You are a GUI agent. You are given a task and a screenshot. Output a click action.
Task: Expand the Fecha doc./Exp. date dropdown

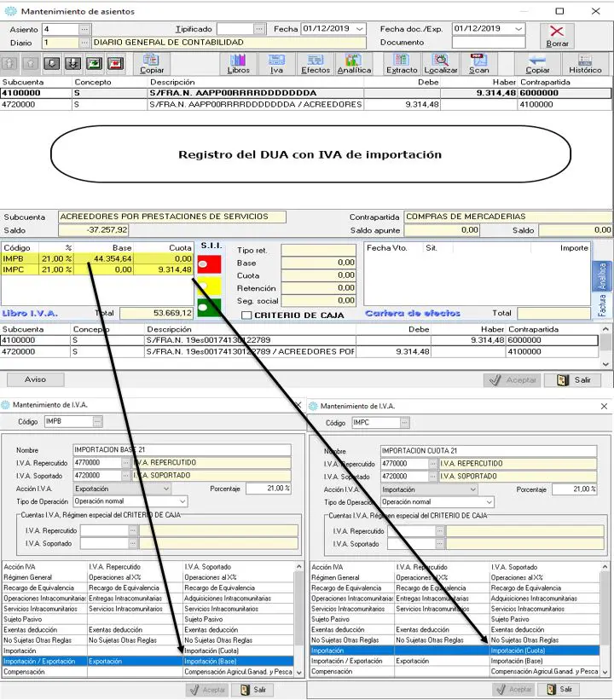(x=518, y=29)
